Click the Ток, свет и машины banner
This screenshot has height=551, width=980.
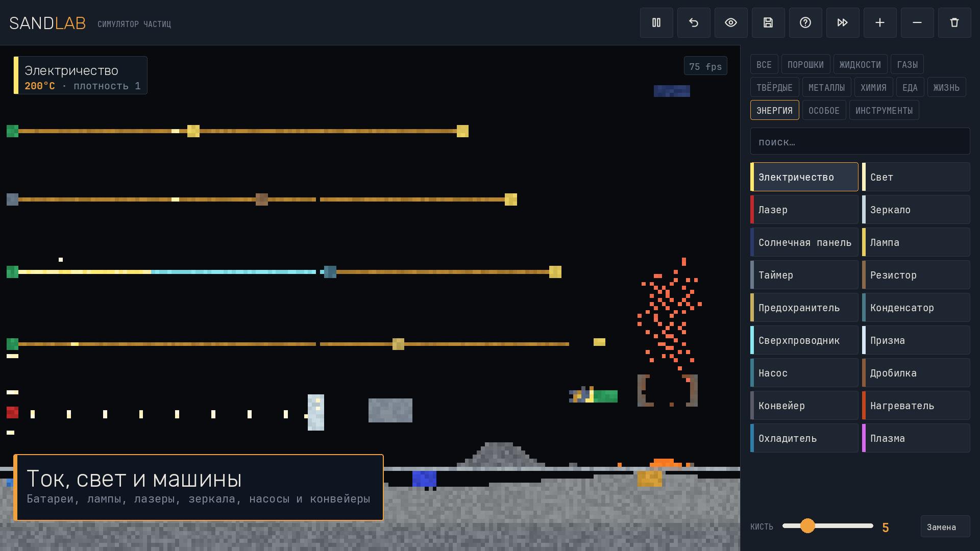coord(199,487)
